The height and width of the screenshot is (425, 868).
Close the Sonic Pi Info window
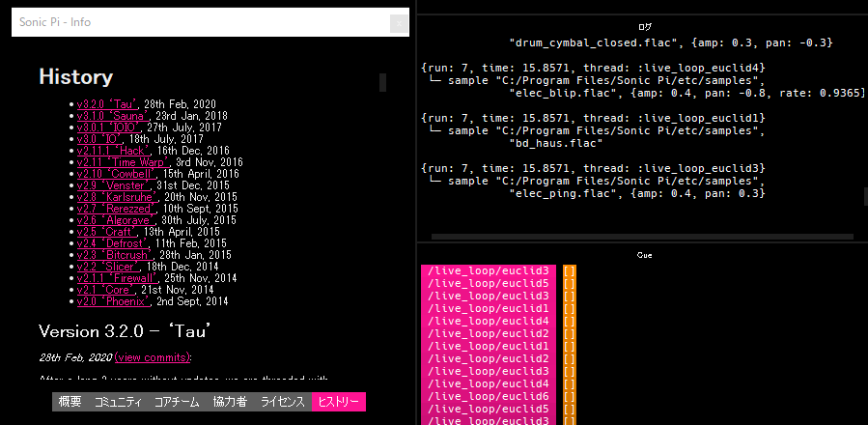click(397, 23)
